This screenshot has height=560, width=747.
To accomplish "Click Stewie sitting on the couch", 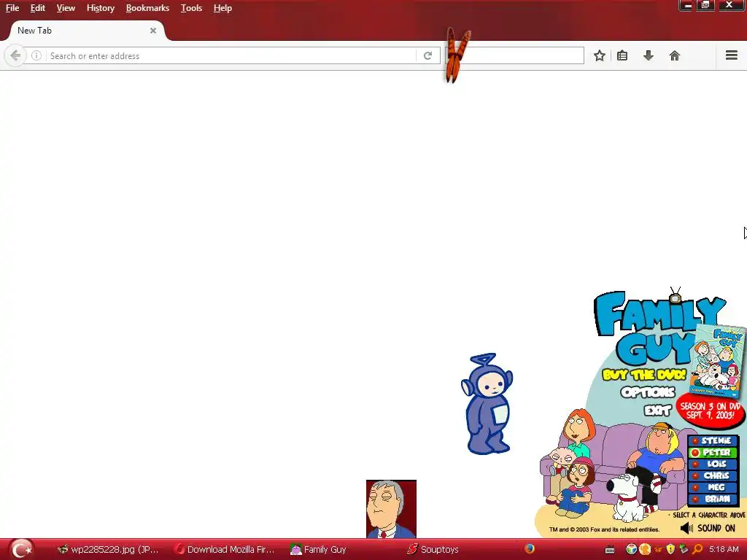I will click(561, 461).
